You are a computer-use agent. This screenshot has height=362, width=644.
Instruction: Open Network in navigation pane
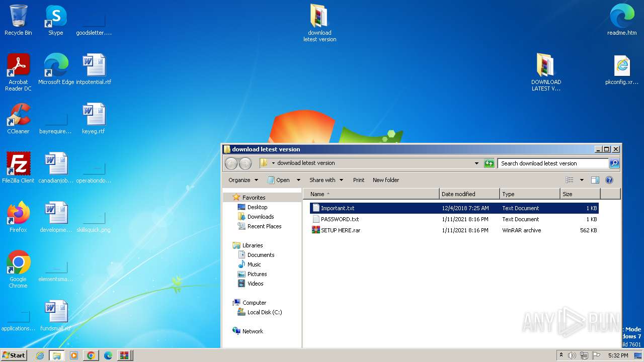(248, 331)
